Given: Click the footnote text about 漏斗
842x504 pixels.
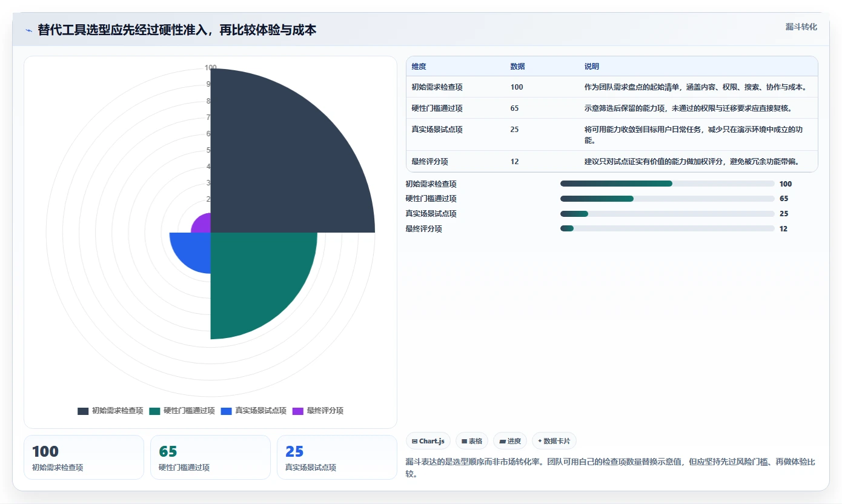Looking at the screenshot, I should click(611, 468).
